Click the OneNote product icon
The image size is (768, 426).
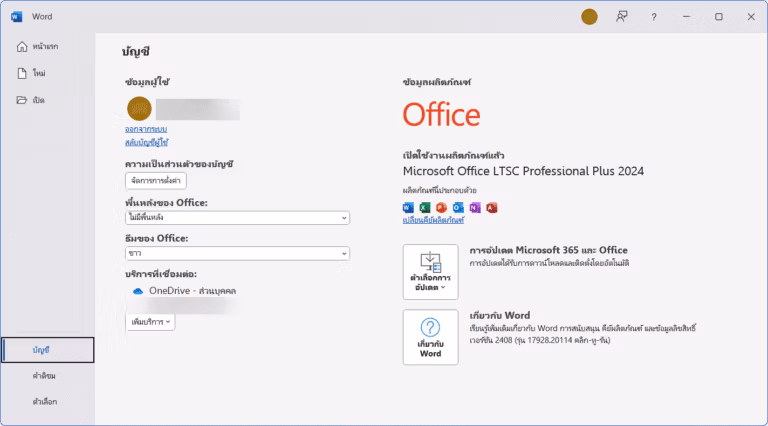[x=475, y=208]
